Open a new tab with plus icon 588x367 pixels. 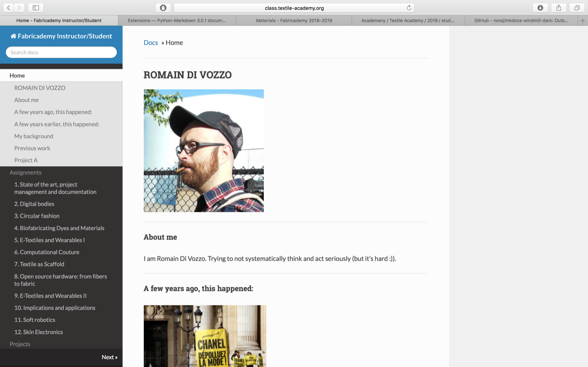(x=583, y=20)
